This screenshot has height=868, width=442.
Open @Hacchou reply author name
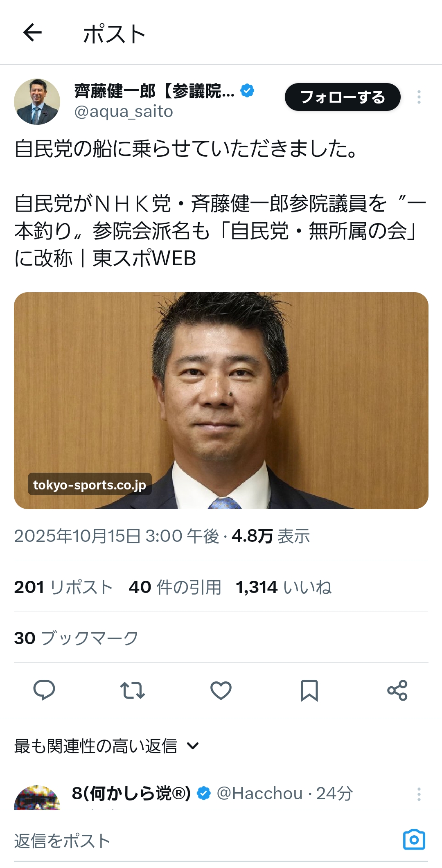131,794
